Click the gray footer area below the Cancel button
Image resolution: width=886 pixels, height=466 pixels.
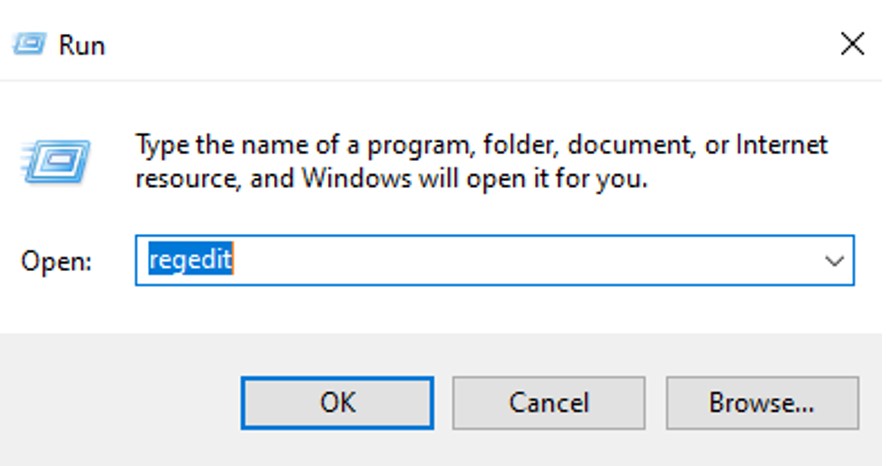[547, 448]
